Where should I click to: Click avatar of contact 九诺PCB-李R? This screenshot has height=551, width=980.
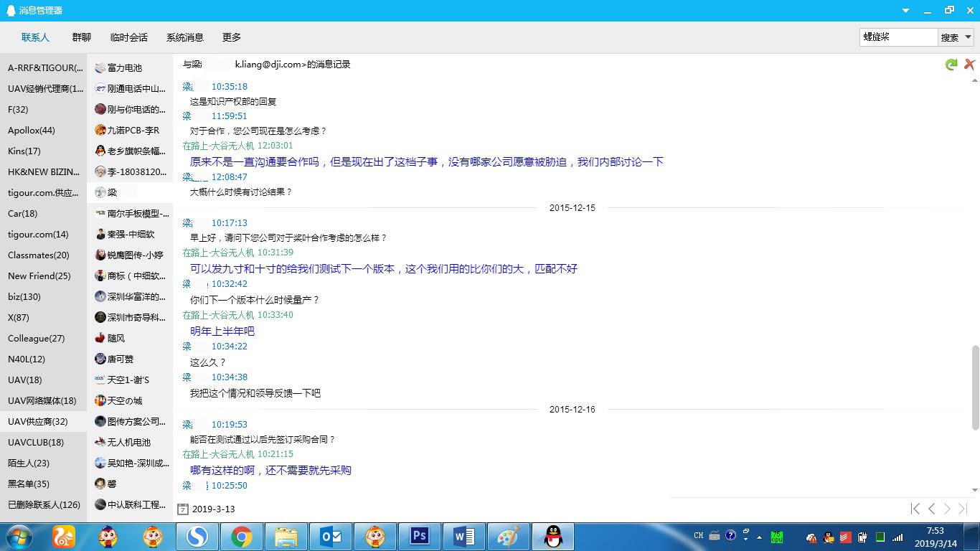tap(100, 130)
